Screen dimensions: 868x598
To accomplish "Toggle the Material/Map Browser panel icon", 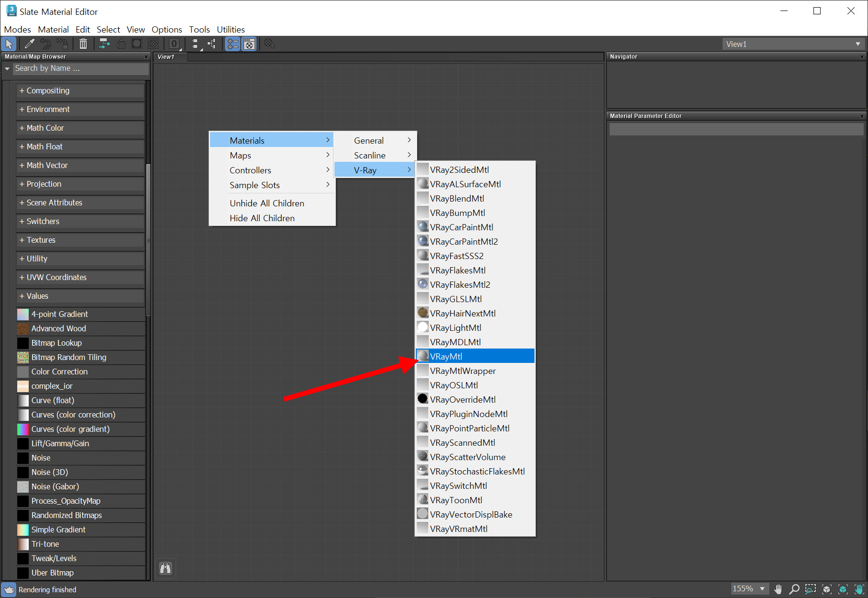I will tap(233, 44).
